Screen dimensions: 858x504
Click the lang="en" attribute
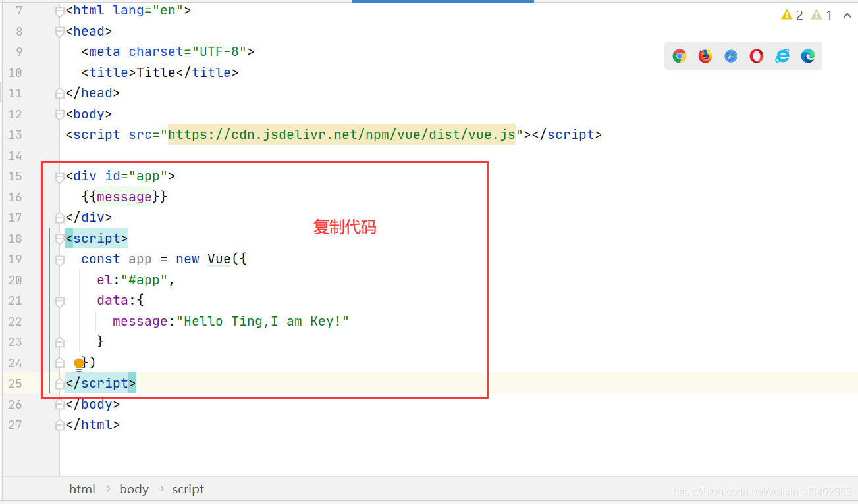click(148, 11)
